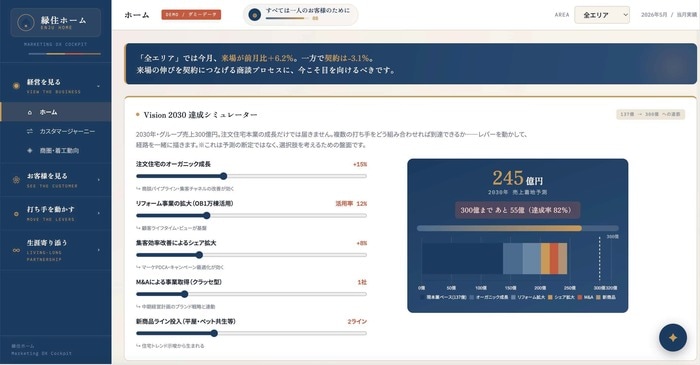Click the Vision 2030 達成シミュレーター heading

pos(200,115)
